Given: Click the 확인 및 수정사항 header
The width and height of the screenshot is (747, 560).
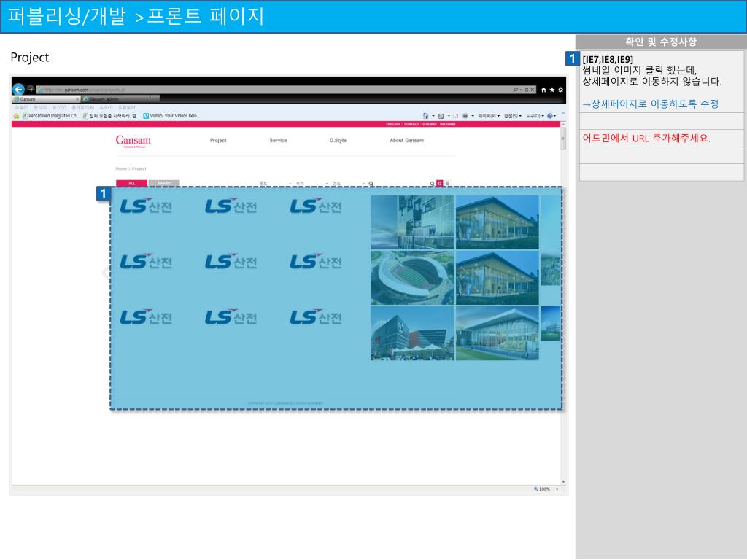Looking at the screenshot, I should (x=661, y=42).
